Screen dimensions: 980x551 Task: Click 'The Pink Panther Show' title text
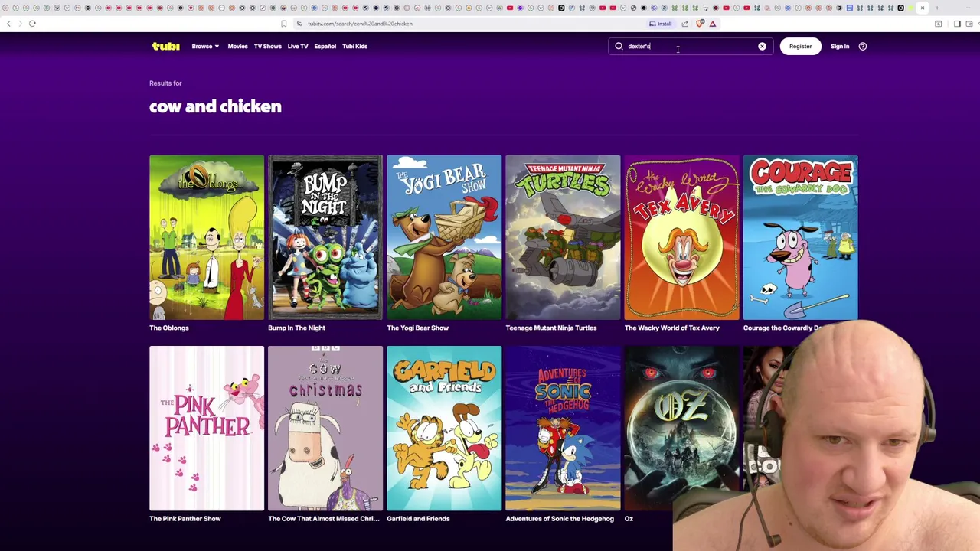[x=185, y=518]
